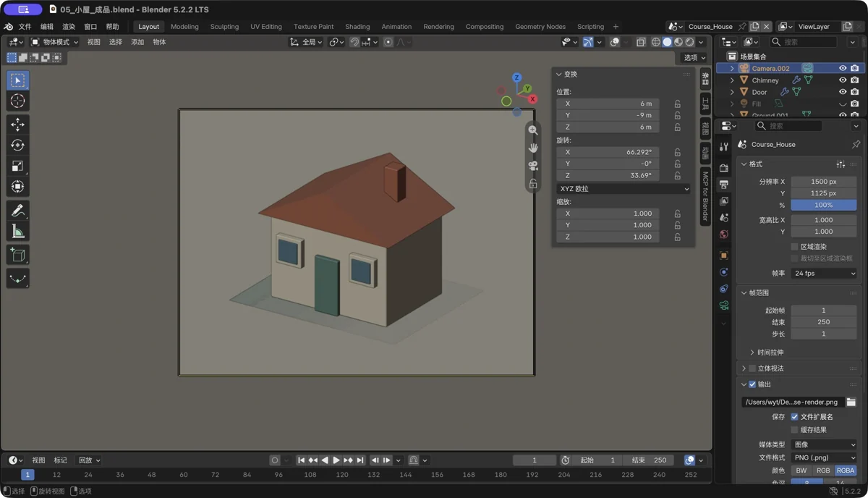Open the Tool properties tab icon
The image size is (868, 498).
point(724,147)
